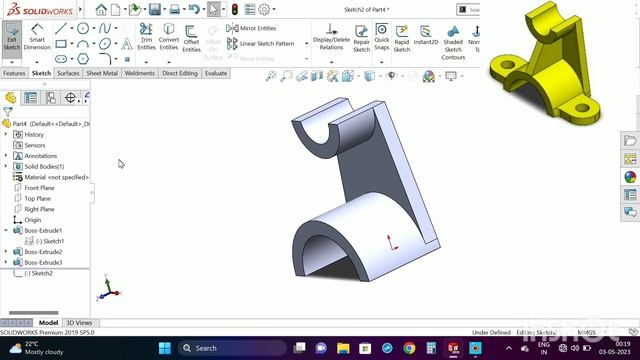
Task: Select the Text sketch tool
Action: click(127, 43)
